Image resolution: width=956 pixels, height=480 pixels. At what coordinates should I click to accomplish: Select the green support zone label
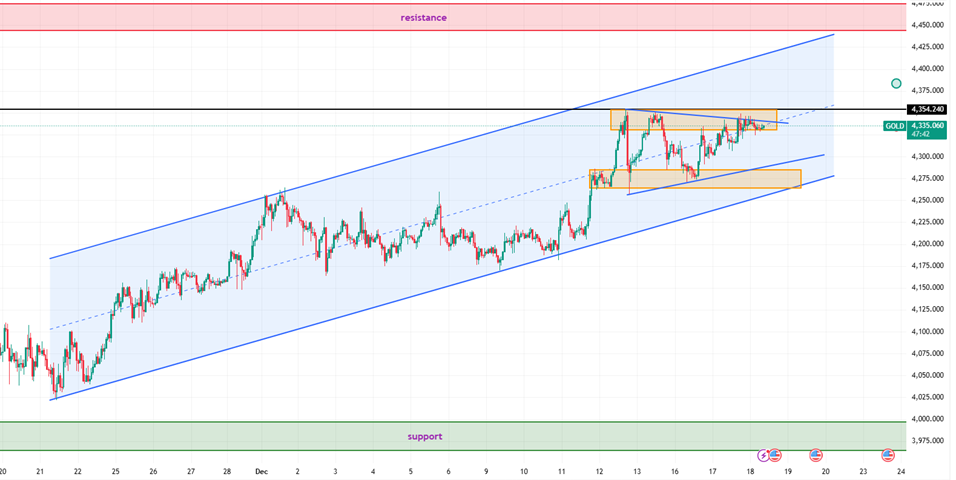point(424,437)
